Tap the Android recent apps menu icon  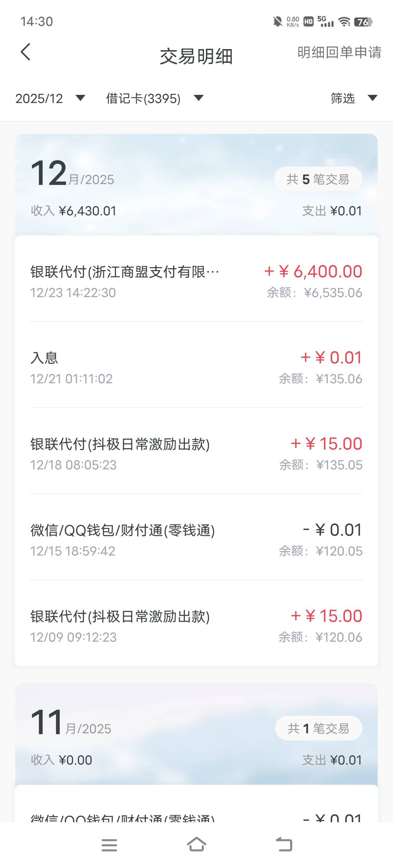[109, 845]
